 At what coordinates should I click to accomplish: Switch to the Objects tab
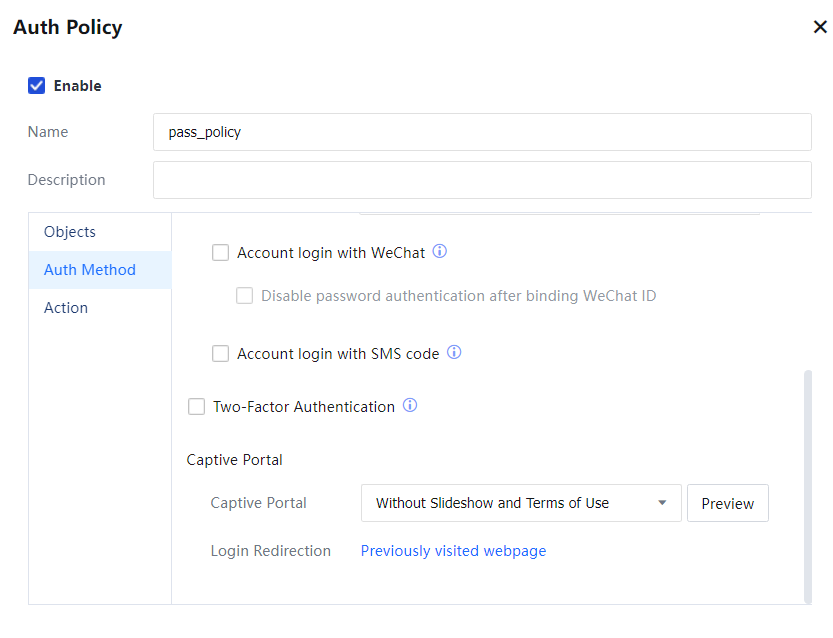tap(70, 232)
